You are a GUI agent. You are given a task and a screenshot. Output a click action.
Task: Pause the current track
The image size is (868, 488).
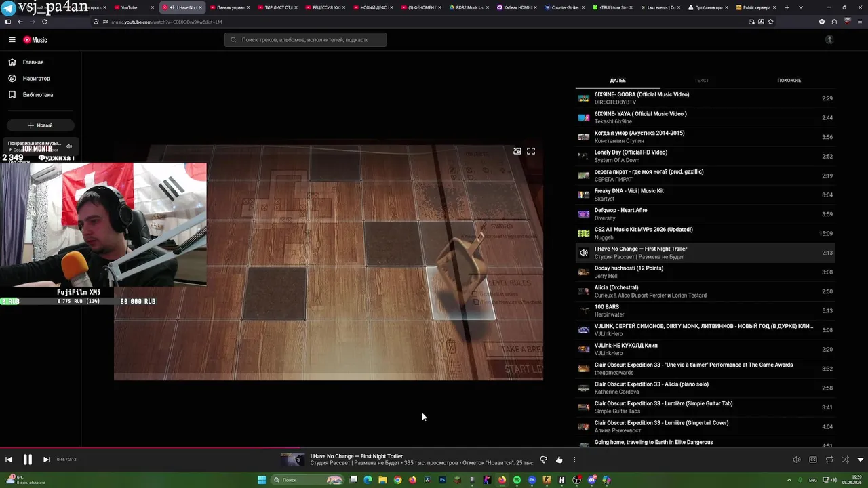[28, 460]
